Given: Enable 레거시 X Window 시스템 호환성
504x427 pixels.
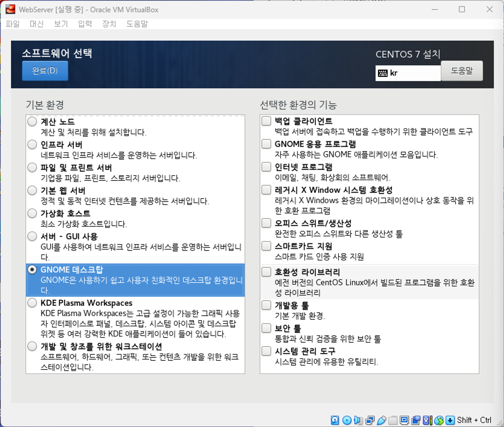Looking at the screenshot, I should (266, 190).
